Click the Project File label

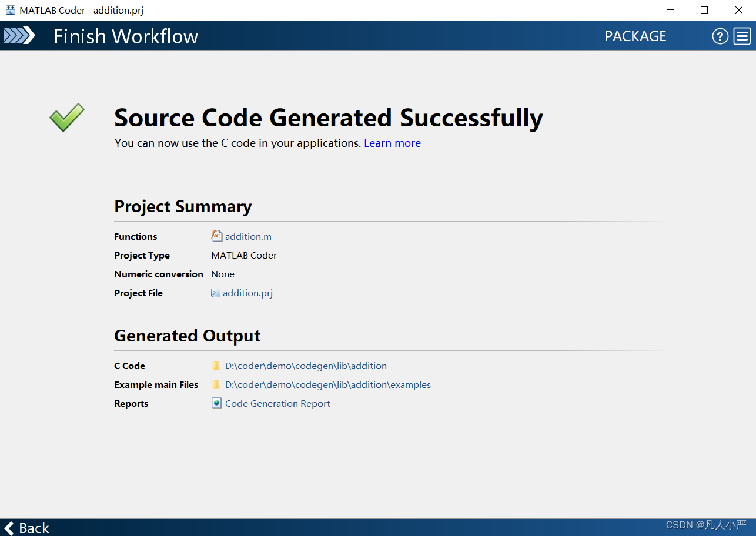click(138, 293)
